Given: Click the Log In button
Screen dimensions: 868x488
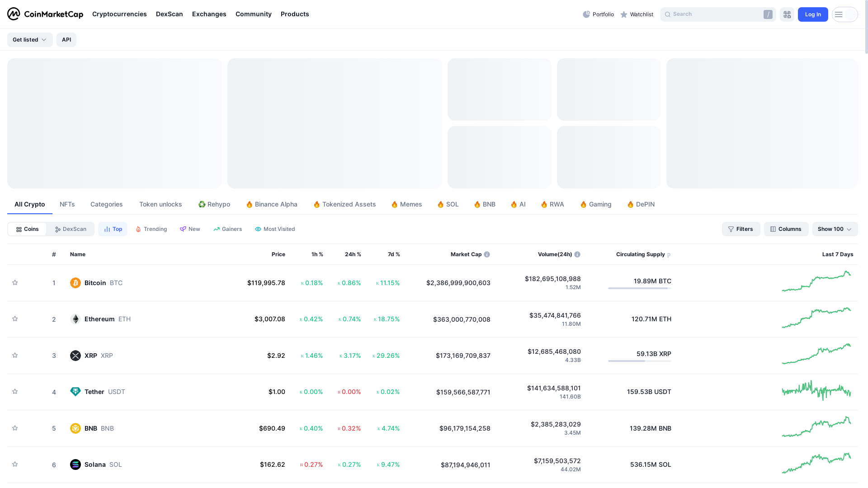Looking at the screenshot, I should (813, 14).
